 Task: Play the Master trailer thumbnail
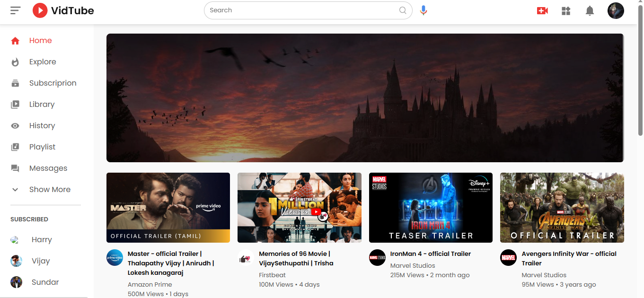168,208
